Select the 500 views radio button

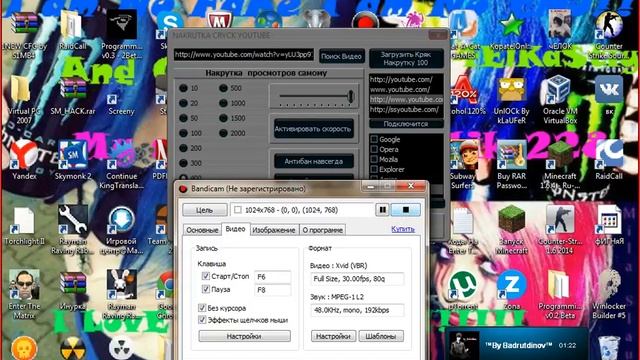(223, 88)
